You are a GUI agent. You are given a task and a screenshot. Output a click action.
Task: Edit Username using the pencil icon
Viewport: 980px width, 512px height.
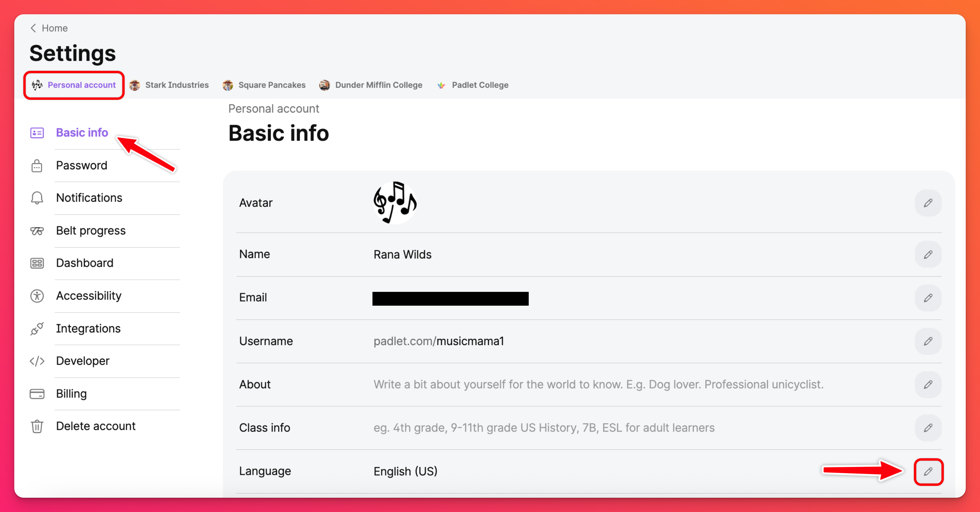(x=927, y=341)
